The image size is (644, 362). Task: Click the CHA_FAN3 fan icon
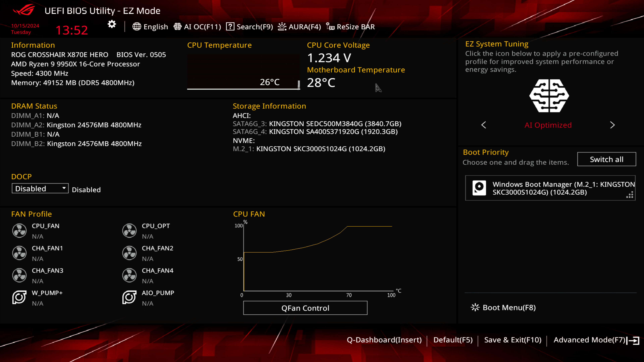click(19, 275)
